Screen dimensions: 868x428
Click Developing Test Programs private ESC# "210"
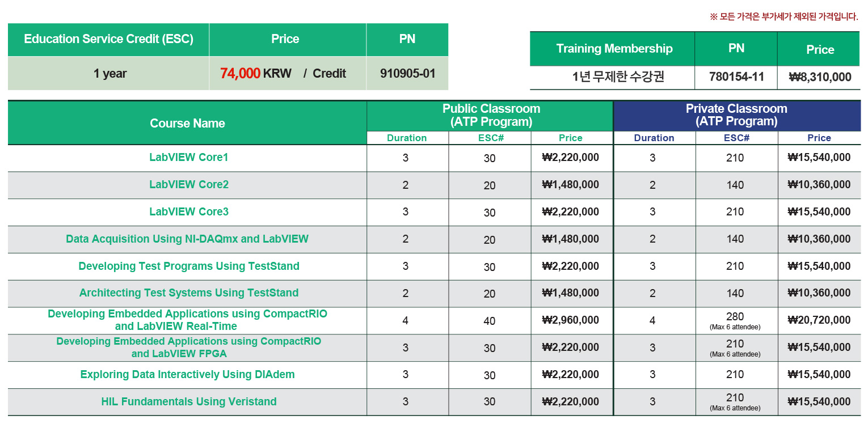pos(735,266)
